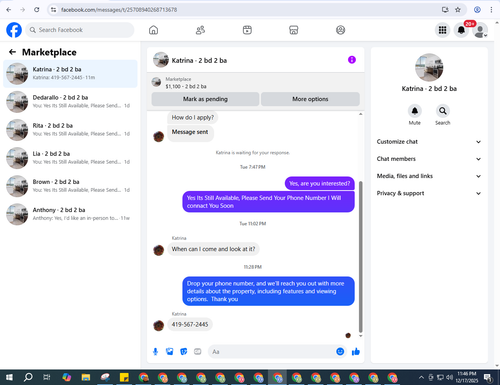The width and height of the screenshot is (500, 385).
Task: Open the account profile avatar menu
Action: pyautogui.click(x=480, y=30)
